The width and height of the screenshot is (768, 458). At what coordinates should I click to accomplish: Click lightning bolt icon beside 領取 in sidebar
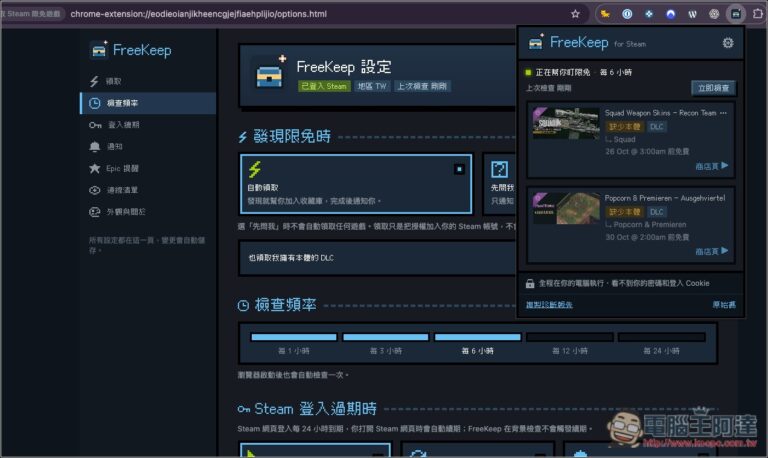[94, 81]
